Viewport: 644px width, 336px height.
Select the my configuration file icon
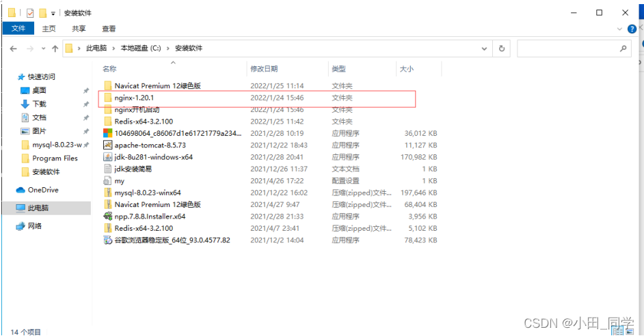(107, 180)
